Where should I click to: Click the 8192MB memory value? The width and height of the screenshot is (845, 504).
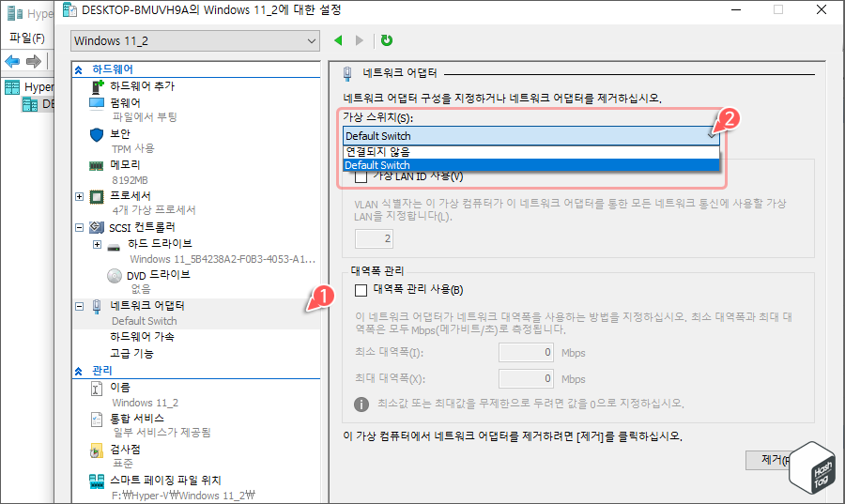pyautogui.click(x=130, y=180)
